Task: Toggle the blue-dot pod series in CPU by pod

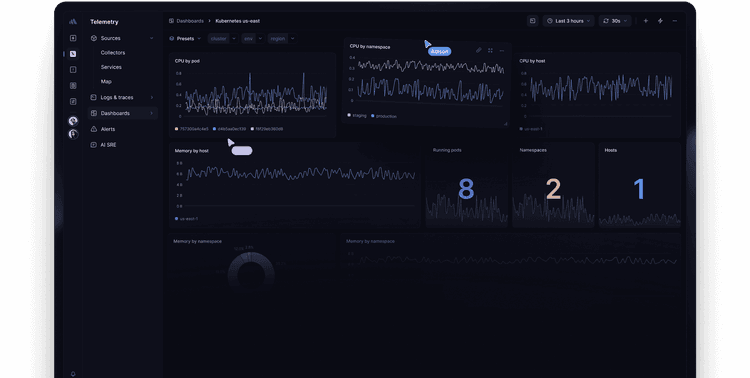Action: 230,129
